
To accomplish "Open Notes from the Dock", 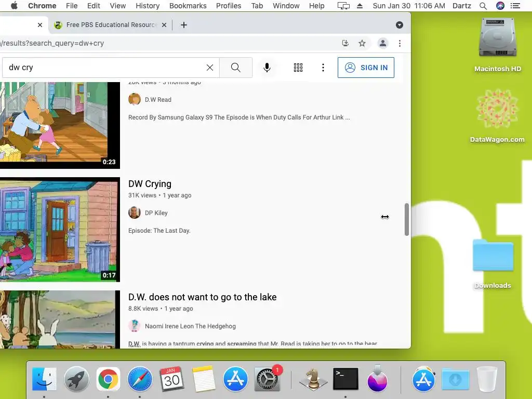I will tap(204, 379).
